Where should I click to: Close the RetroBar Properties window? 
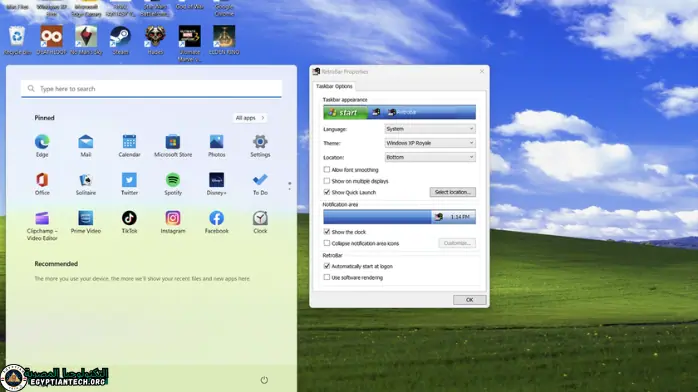[482, 71]
